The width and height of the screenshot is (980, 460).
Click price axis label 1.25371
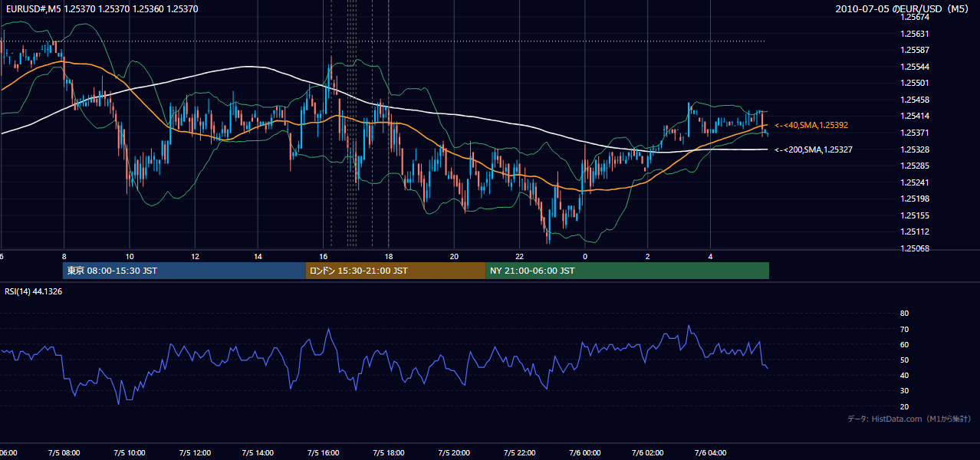point(916,133)
